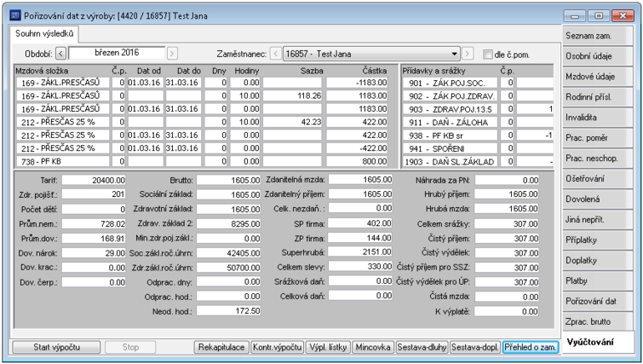Viewport: 643px width, 364px height.
Task: Select next employee arrow
Action: (468, 53)
